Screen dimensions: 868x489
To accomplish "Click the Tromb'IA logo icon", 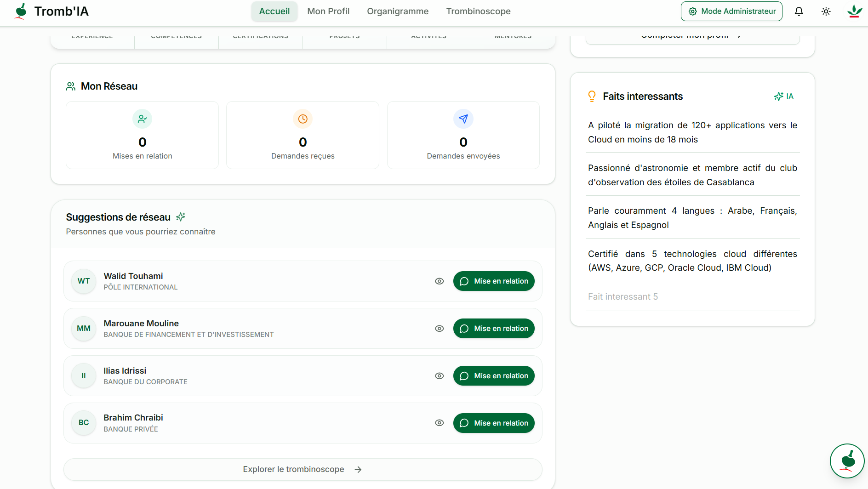I will click(21, 11).
